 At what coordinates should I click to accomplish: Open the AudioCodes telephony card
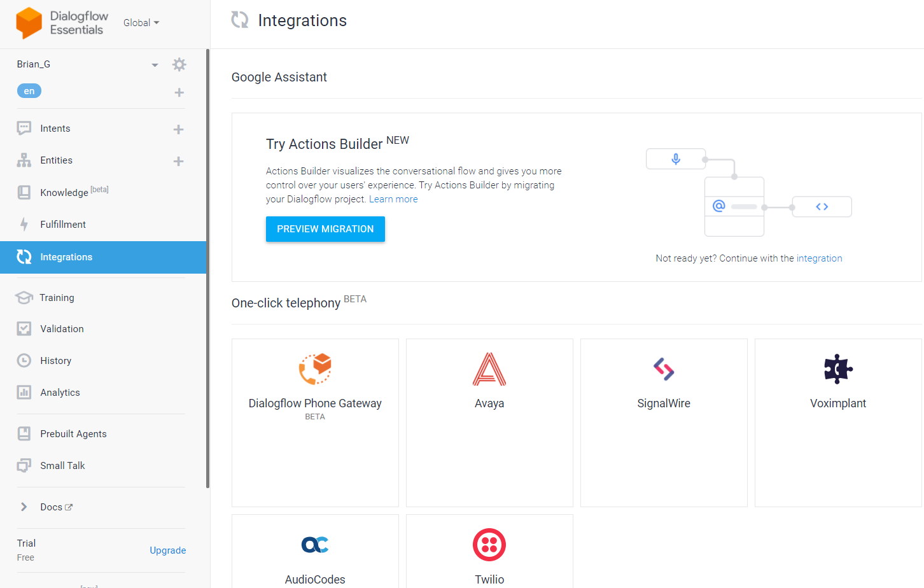tap(315, 551)
